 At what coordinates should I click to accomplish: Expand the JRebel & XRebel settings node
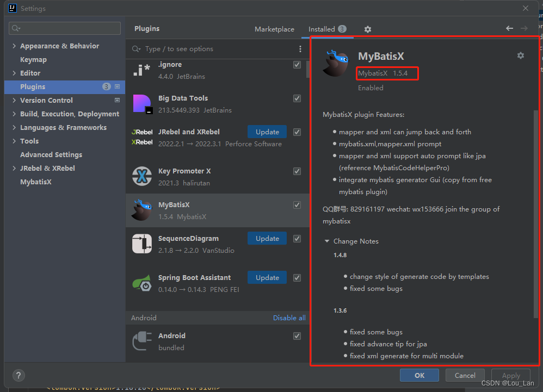(14, 168)
